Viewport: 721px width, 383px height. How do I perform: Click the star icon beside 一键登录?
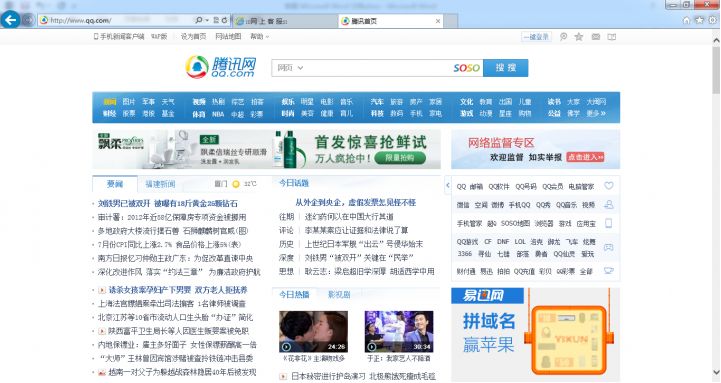[x=579, y=37]
